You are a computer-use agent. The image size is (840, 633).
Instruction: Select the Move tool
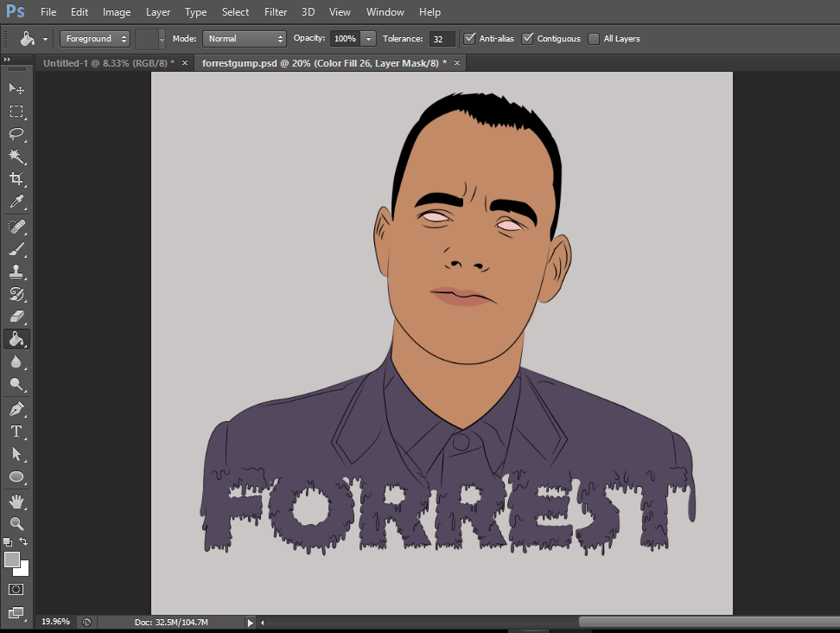coord(16,89)
